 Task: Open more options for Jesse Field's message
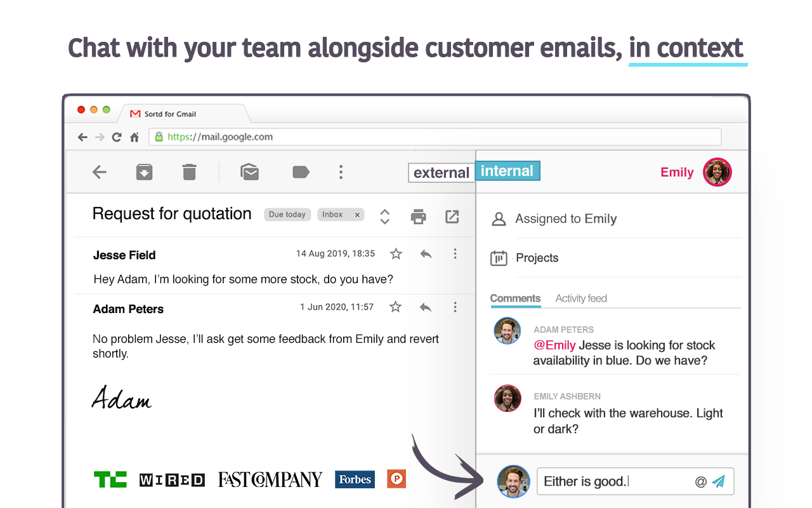click(x=455, y=254)
